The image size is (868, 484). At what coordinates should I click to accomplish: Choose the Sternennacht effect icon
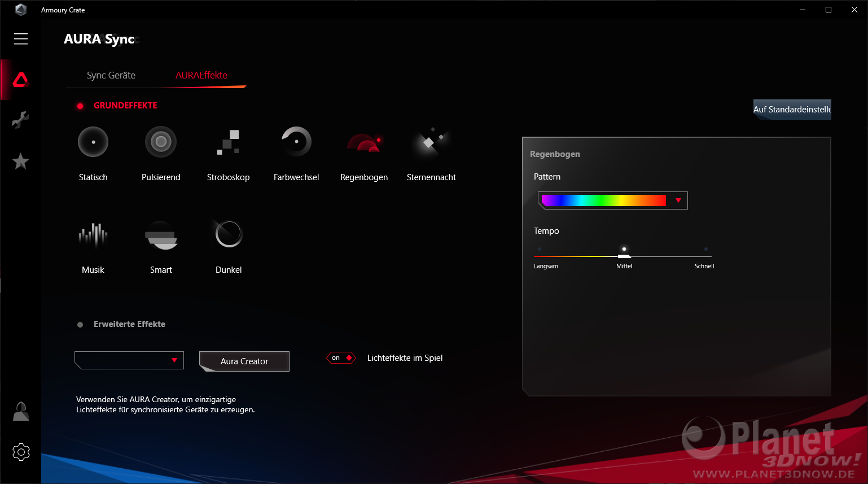pyautogui.click(x=431, y=142)
